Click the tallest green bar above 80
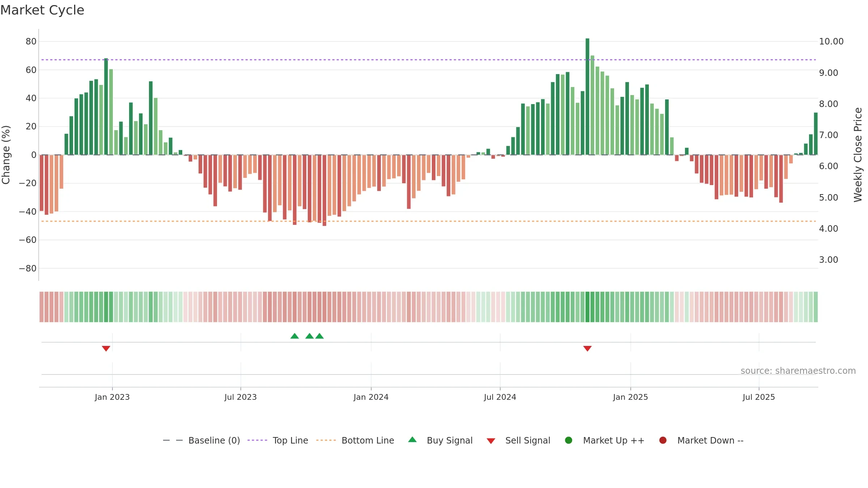 [x=587, y=97]
